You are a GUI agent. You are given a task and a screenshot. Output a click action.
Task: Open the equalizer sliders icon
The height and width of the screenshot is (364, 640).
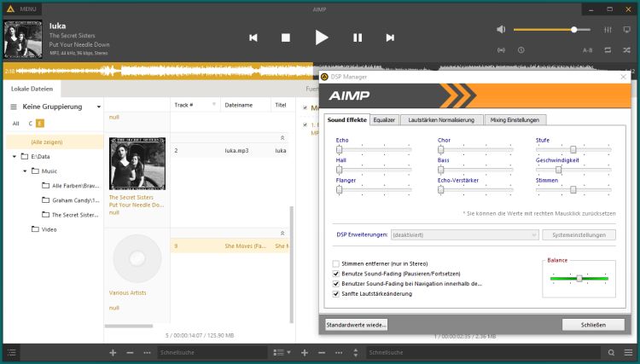608,29
